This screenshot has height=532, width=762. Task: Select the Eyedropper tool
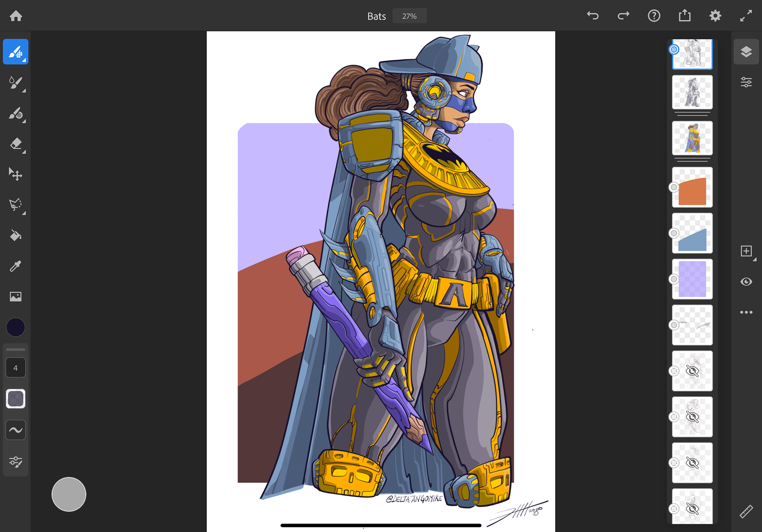coord(16,266)
